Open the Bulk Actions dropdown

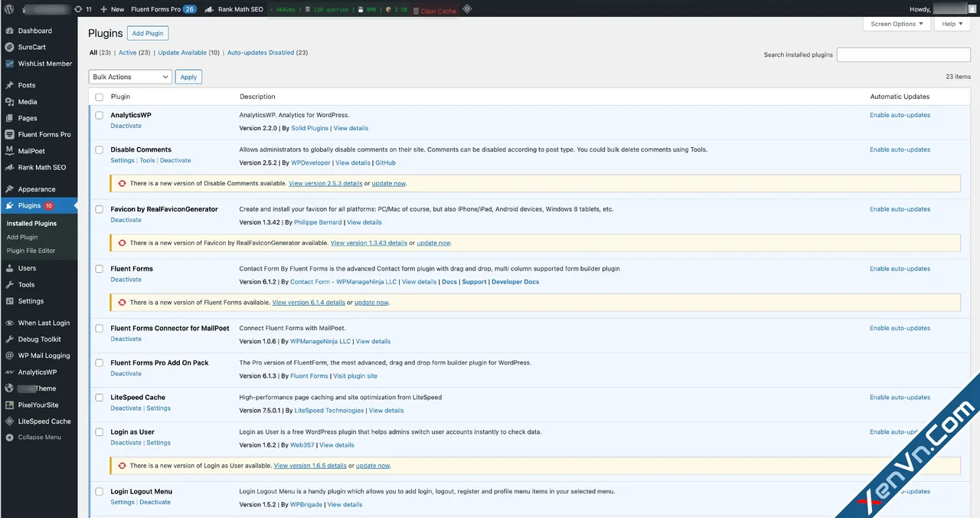coord(130,77)
